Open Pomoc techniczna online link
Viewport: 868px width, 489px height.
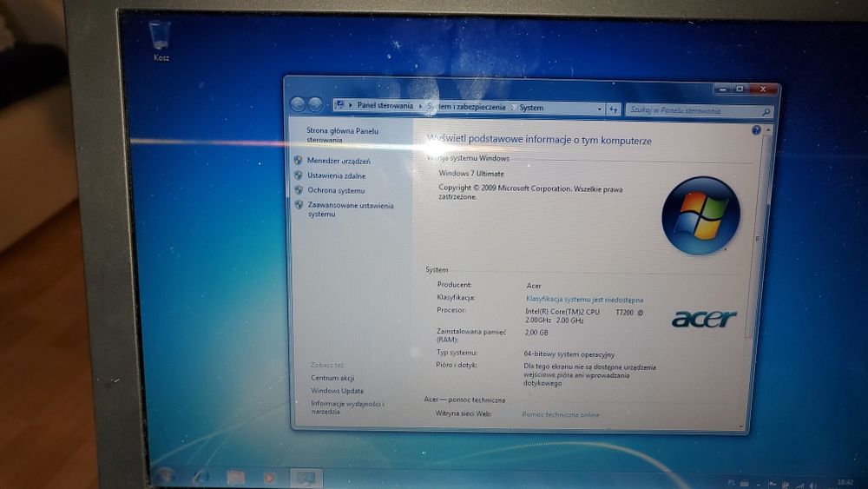tap(561, 414)
